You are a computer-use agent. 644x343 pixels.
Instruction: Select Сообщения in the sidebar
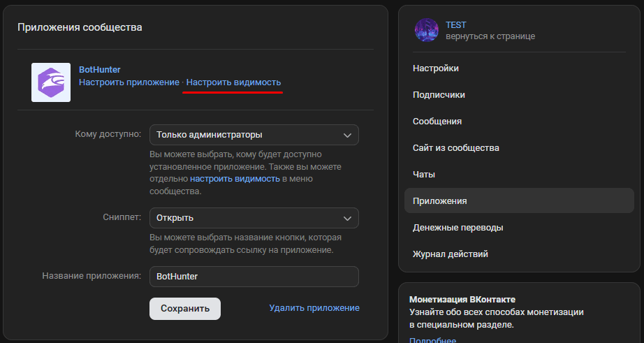[437, 122]
